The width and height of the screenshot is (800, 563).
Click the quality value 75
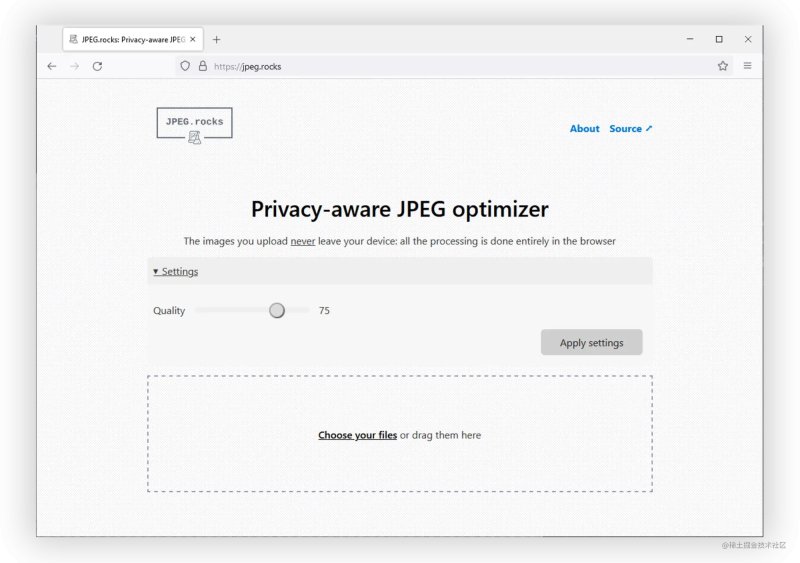click(324, 310)
